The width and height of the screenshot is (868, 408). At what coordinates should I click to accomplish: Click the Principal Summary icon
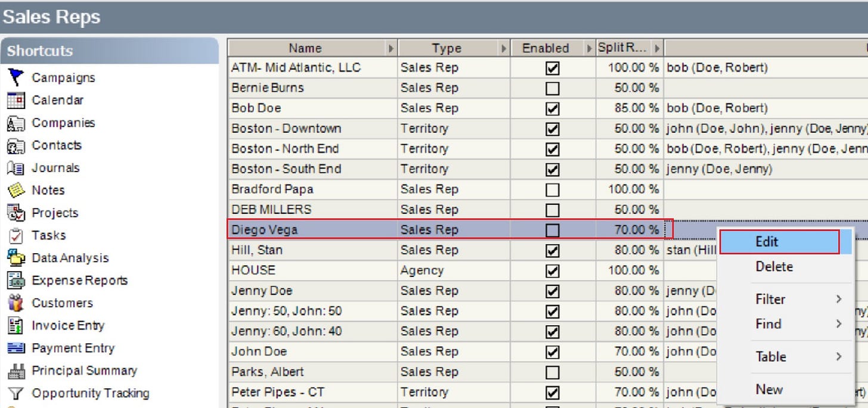(x=16, y=370)
